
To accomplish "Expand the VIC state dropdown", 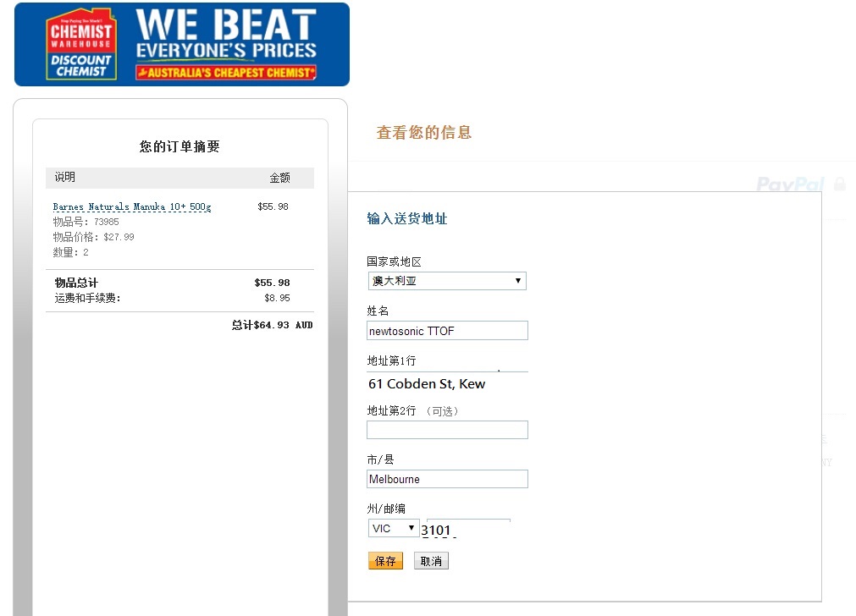I will click(394, 528).
